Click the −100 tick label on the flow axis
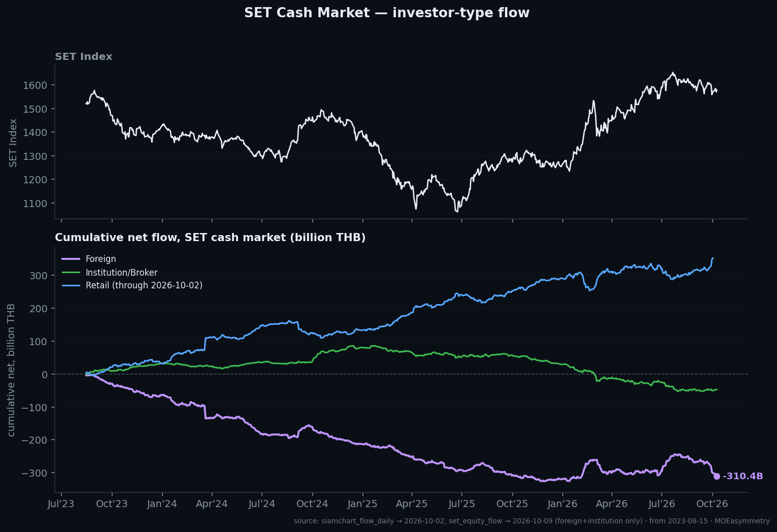The width and height of the screenshot is (777, 532). point(35,408)
